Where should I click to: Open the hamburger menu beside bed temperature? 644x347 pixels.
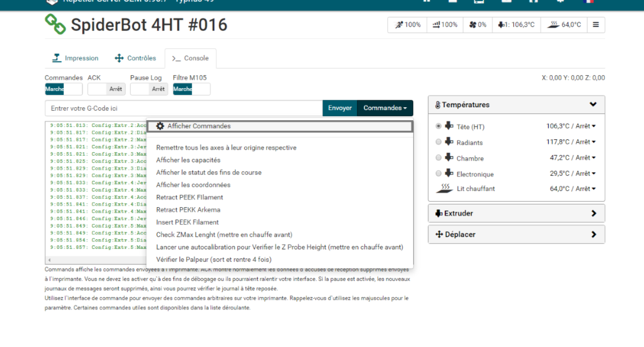[x=596, y=25]
